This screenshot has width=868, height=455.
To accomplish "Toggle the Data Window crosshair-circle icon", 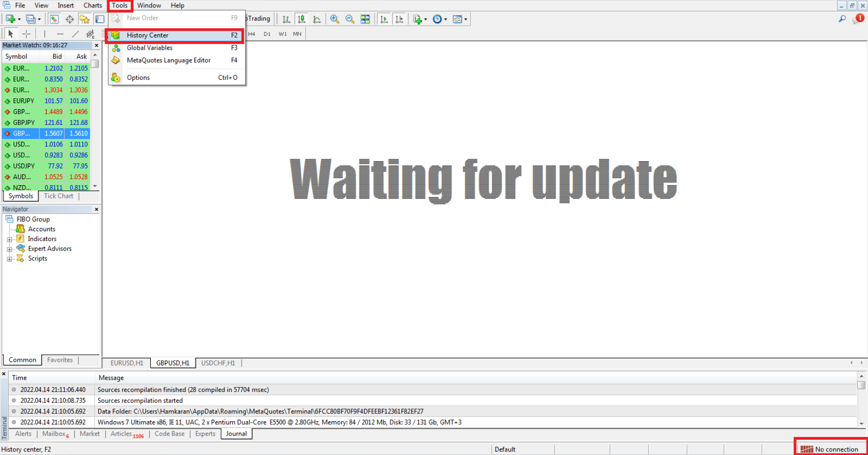I will 69,19.
